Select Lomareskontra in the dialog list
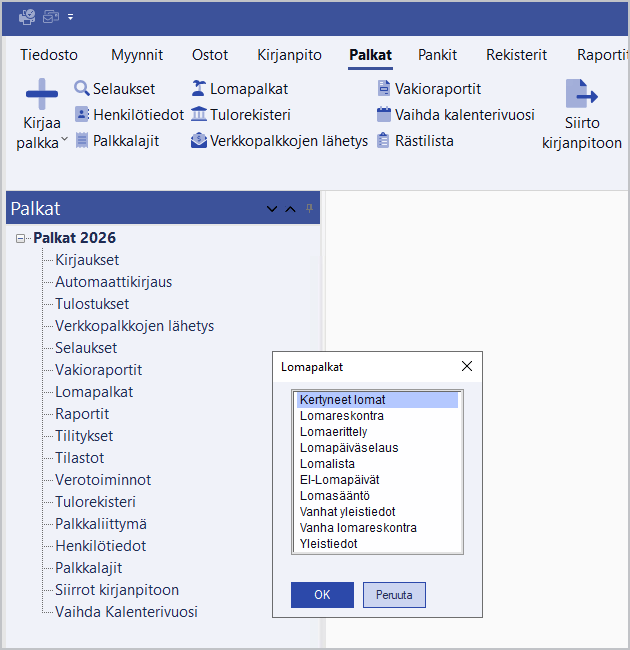The width and height of the screenshot is (630, 650). pos(342,416)
